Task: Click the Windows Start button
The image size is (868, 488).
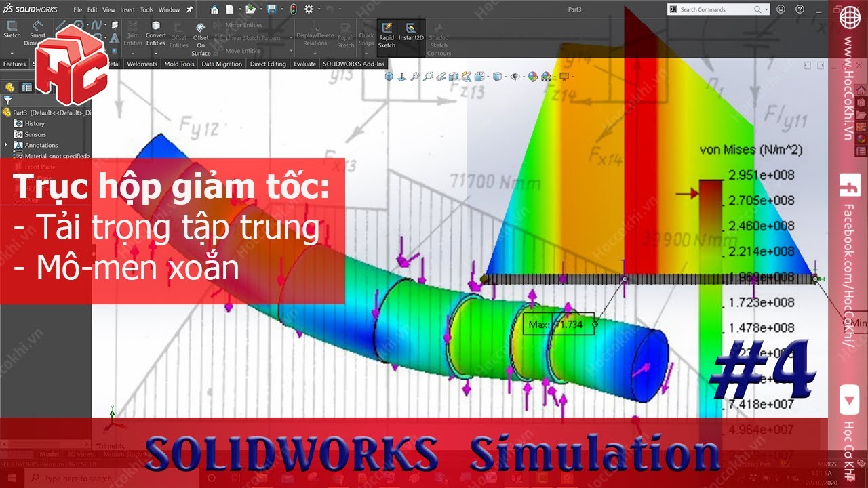Action: click(12, 479)
